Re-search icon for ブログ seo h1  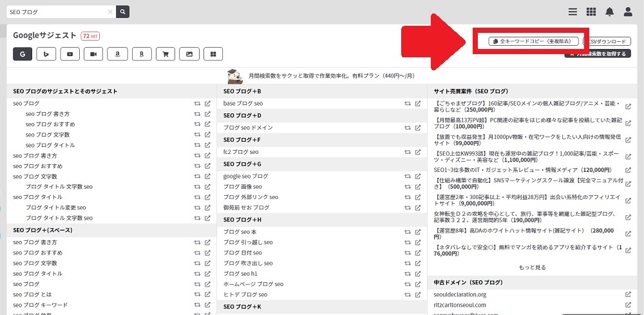click(x=408, y=274)
